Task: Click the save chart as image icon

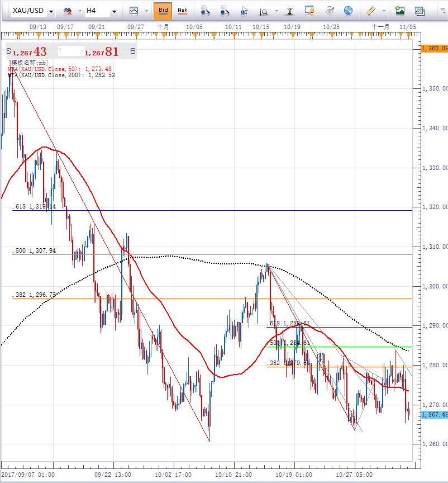Action: (400, 11)
